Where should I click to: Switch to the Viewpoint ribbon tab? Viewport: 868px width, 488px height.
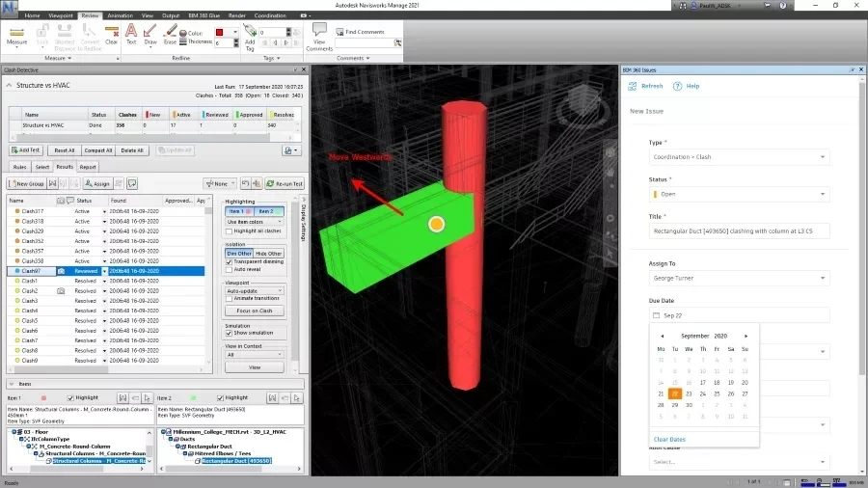(x=60, y=16)
